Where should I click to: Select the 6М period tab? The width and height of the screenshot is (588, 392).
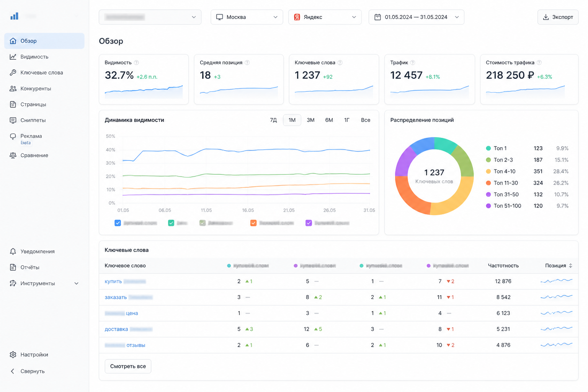(329, 120)
